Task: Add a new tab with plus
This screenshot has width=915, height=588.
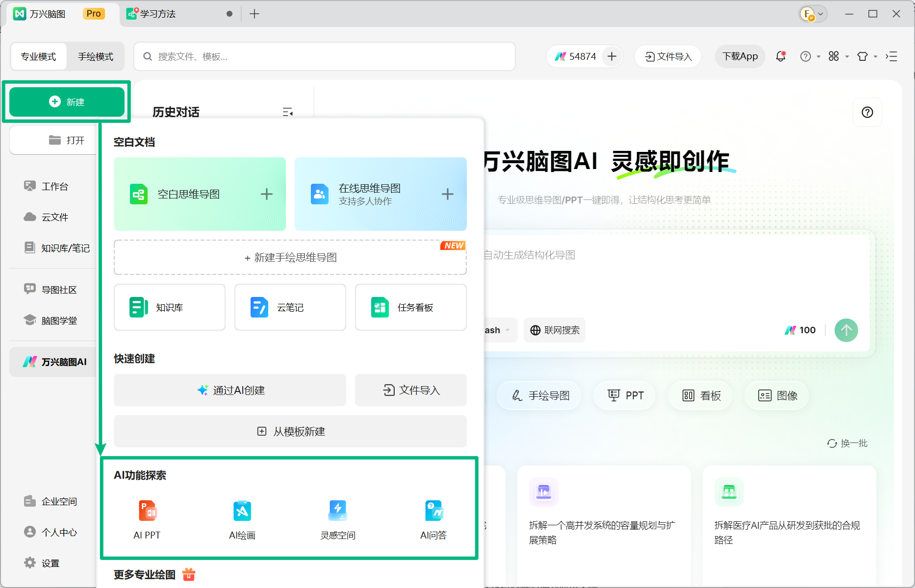Action: pos(254,14)
